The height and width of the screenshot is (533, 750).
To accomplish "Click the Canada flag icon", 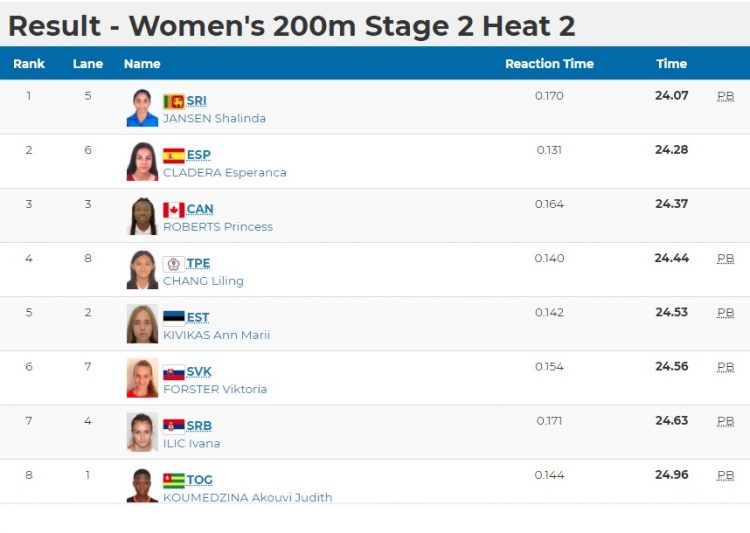I will (174, 210).
